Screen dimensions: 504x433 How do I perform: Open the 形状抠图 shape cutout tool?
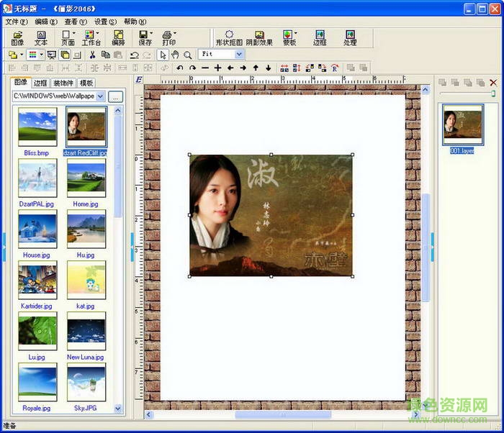[228, 37]
